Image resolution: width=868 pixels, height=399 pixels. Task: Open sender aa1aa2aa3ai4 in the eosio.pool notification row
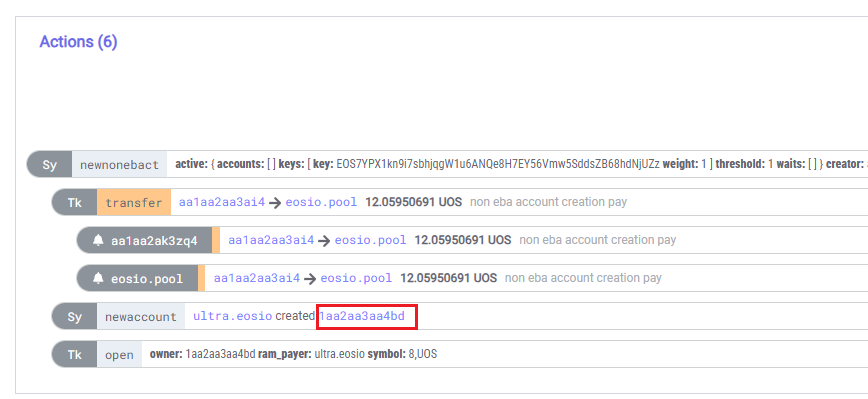click(257, 278)
